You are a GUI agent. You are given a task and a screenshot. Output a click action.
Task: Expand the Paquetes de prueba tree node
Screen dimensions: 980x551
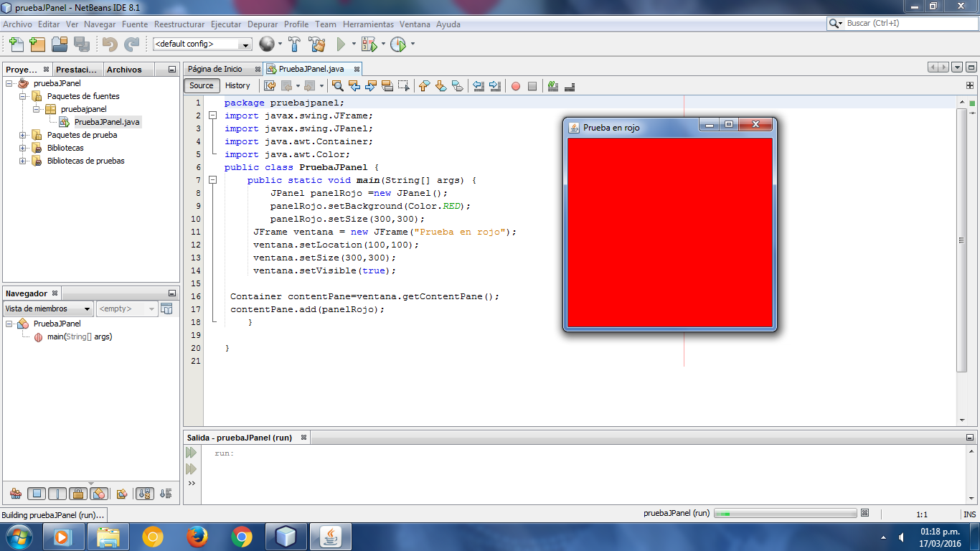click(23, 135)
